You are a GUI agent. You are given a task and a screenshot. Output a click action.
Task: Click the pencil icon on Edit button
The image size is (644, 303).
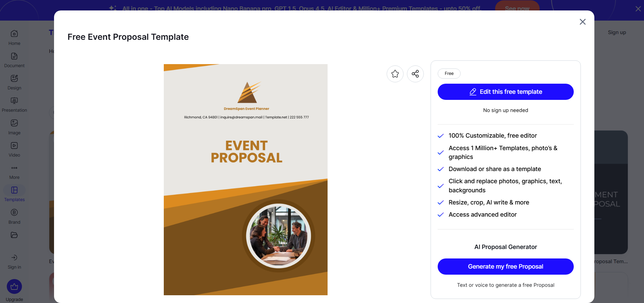(x=473, y=92)
